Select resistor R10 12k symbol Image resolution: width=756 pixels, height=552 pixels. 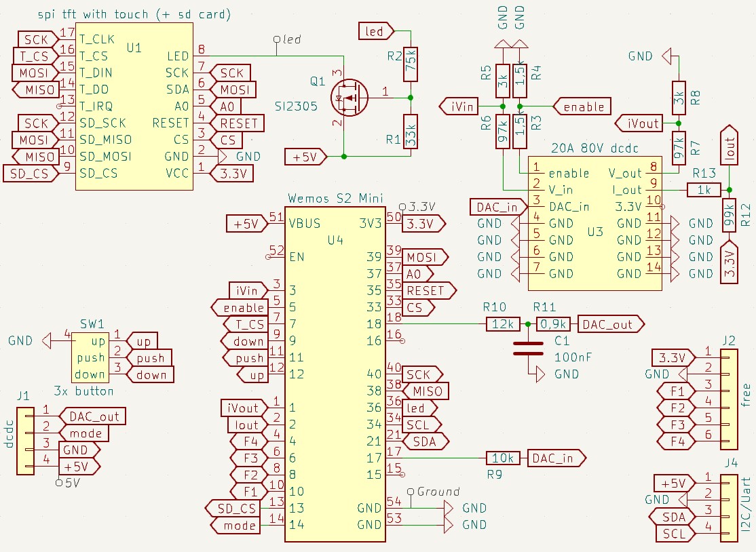[503, 324]
